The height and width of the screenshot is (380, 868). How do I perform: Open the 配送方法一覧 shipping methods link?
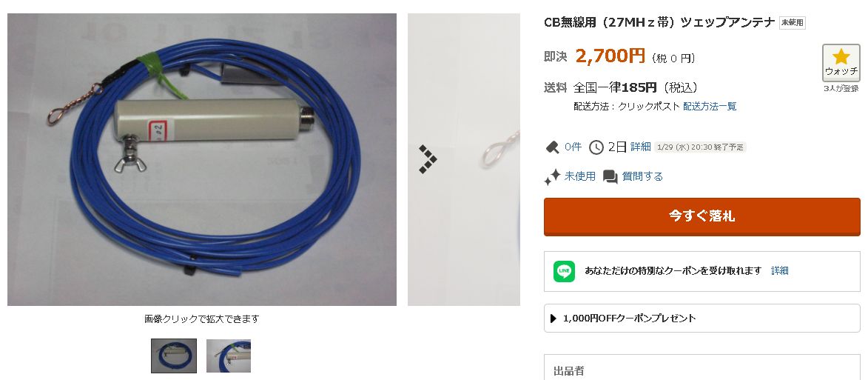(710, 107)
